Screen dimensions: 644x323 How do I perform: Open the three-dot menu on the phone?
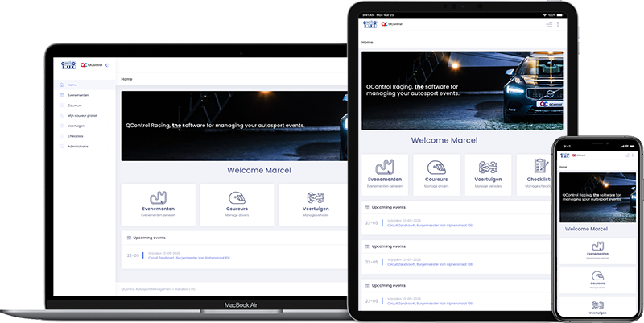(634, 155)
